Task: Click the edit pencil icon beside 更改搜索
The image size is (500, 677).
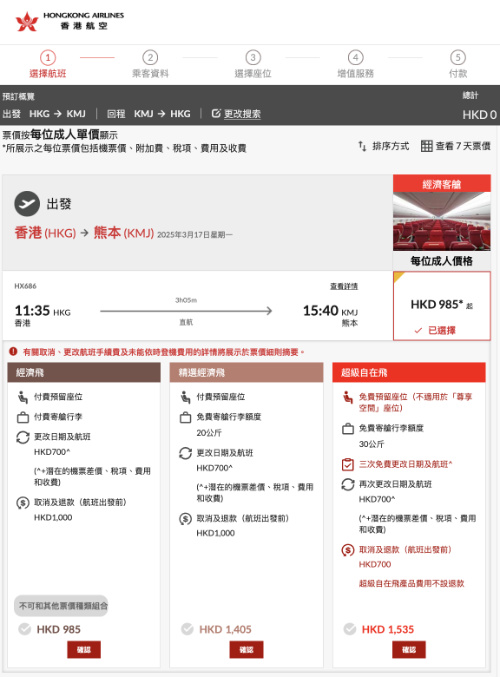Action: [x=216, y=114]
